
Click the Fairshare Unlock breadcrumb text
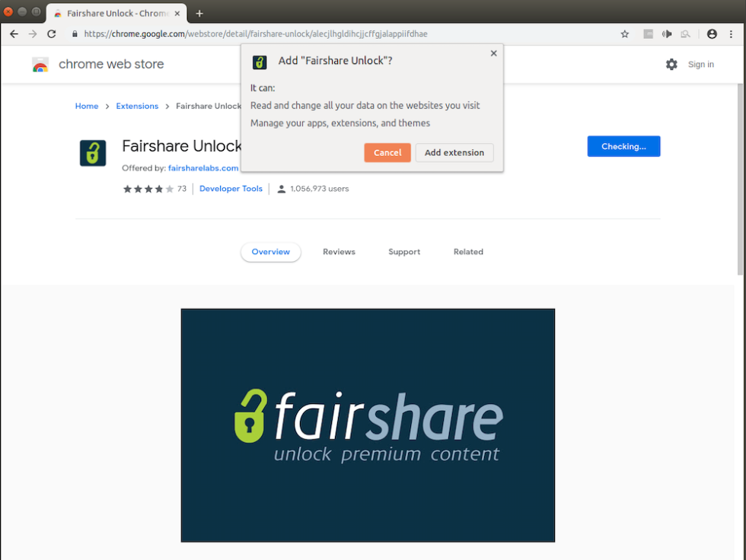(209, 106)
